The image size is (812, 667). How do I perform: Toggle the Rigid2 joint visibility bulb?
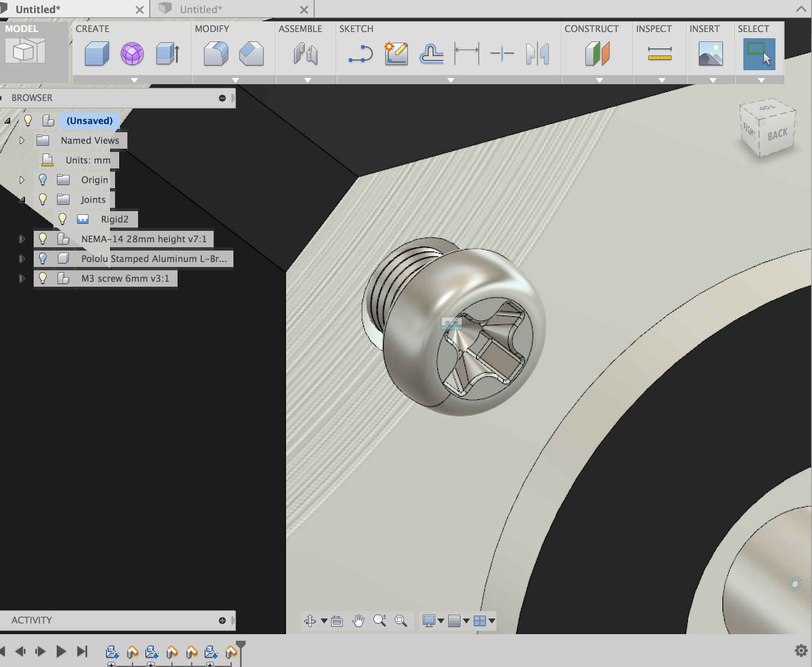(62, 219)
